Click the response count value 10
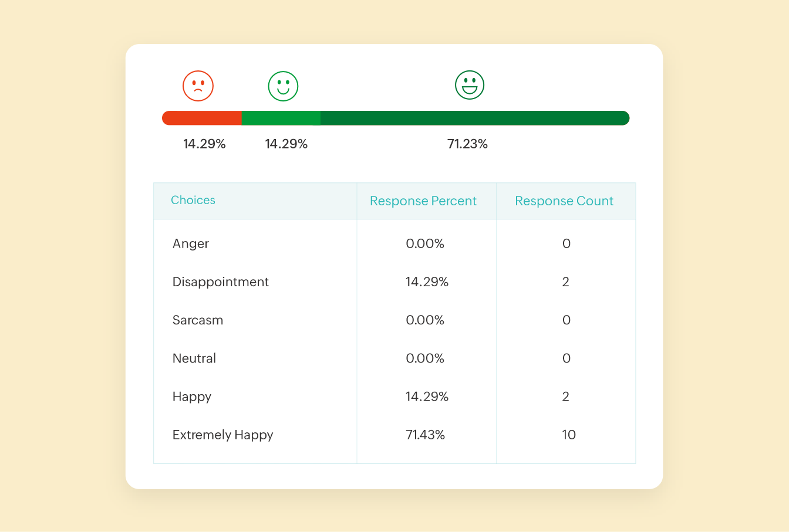 pos(569,435)
